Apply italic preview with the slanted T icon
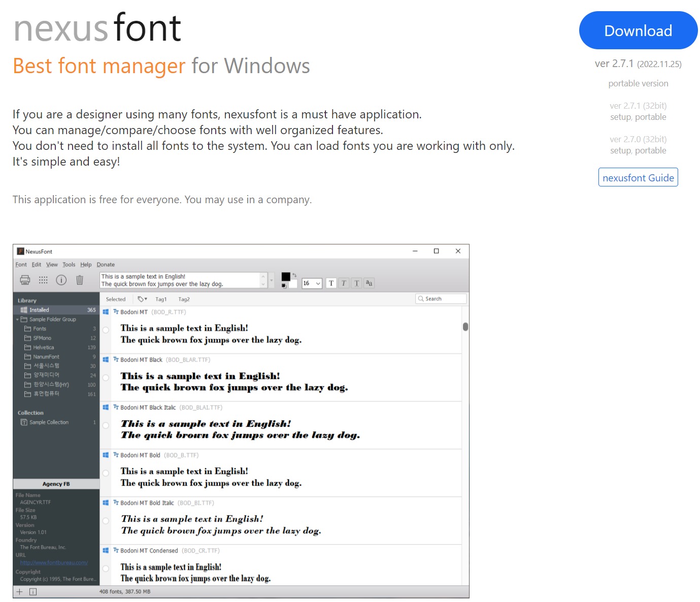The height and width of the screenshot is (602, 700). point(344,283)
